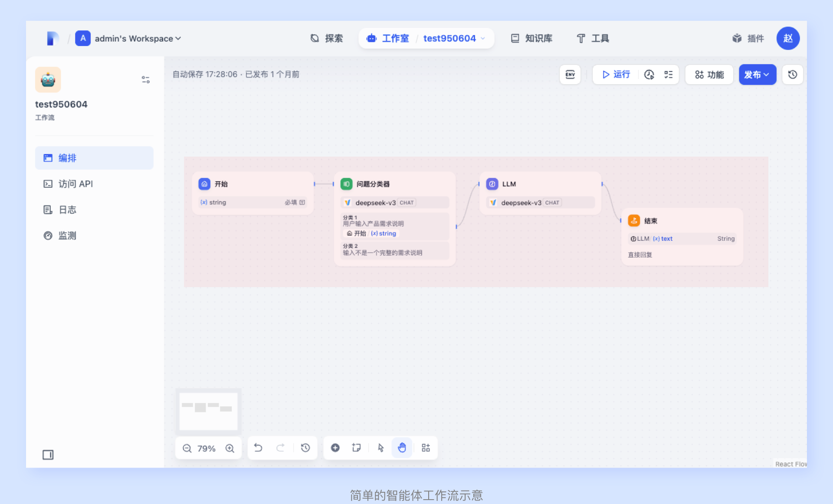Click the 结束 node title
833x504 pixels.
pos(650,221)
